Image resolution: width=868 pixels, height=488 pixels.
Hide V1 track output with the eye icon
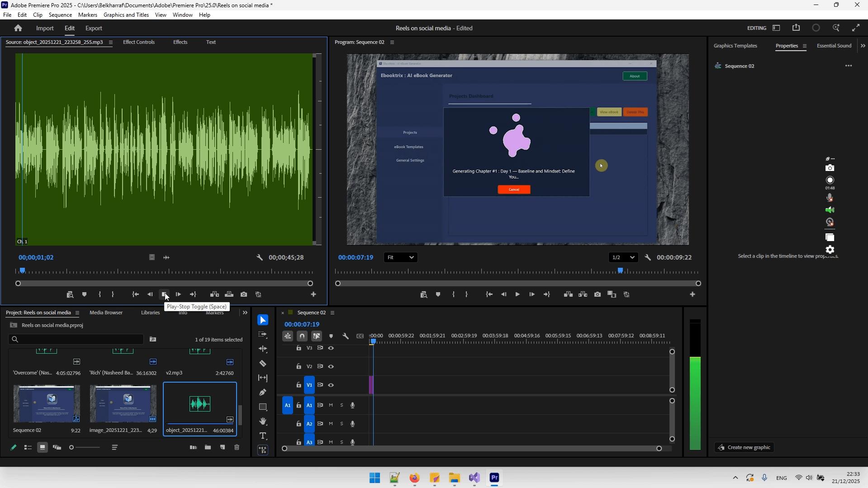[332, 385]
